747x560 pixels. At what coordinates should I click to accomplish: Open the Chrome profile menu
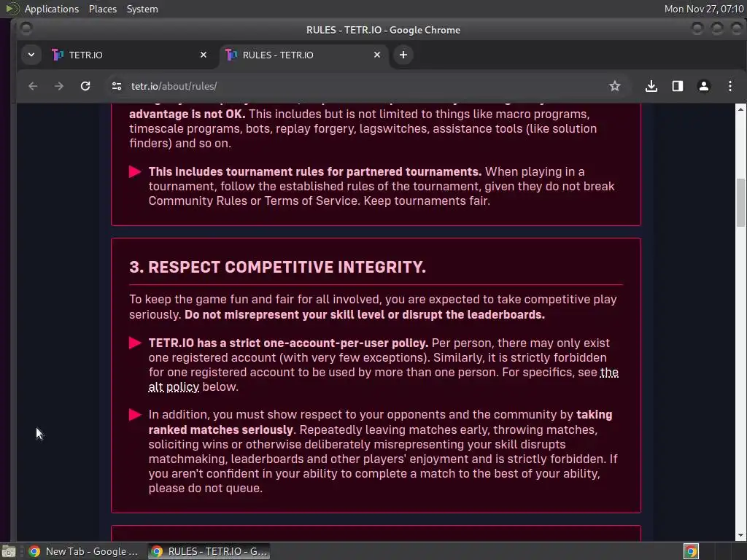[704, 86]
